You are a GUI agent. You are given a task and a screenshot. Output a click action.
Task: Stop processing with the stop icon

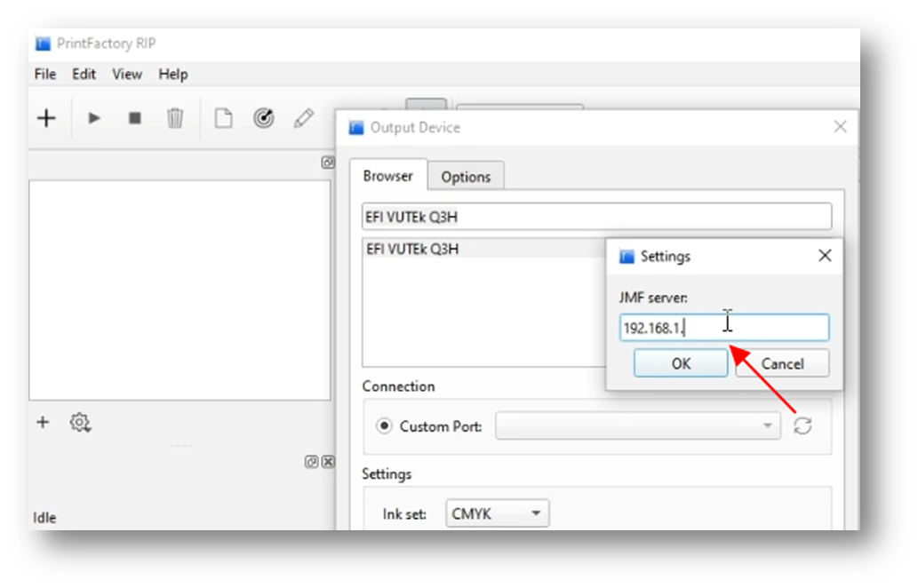coord(135,118)
